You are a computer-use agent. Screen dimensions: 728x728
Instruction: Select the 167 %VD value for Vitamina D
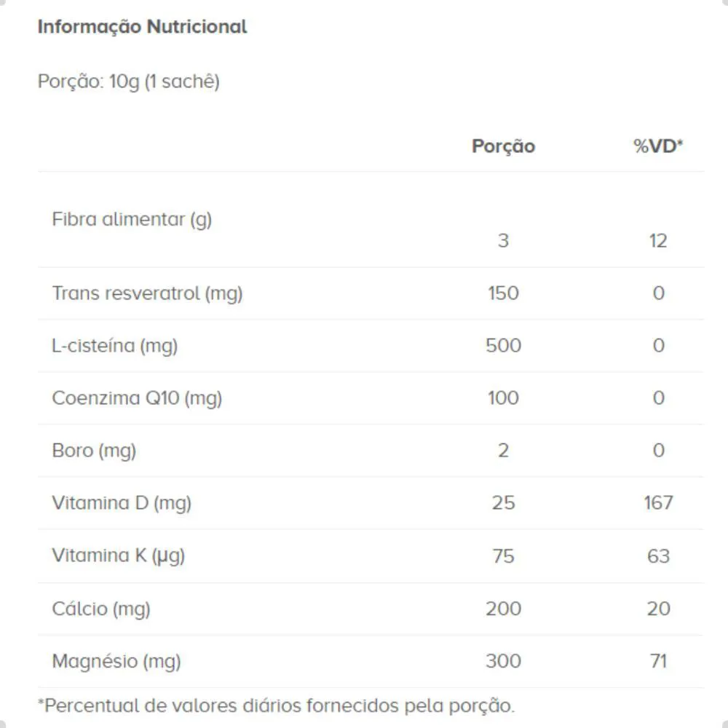[x=658, y=503]
